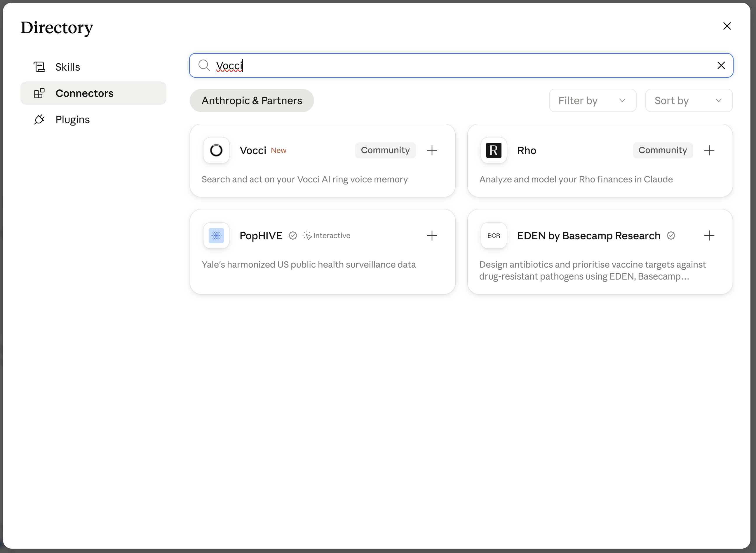The height and width of the screenshot is (553, 756).
Task: Add the Vocci connector
Action: 432,150
